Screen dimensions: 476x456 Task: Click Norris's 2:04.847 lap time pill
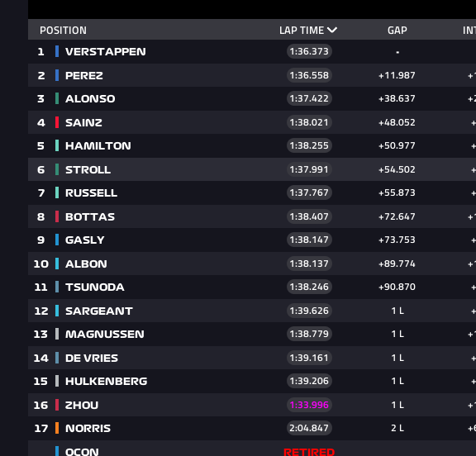(x=309, y=428)
